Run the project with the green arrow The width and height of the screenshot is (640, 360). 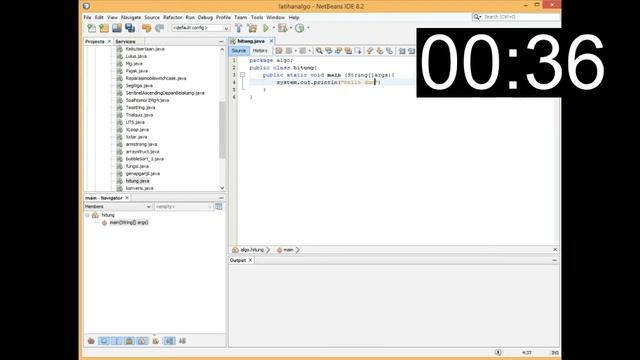pos(266,28)
